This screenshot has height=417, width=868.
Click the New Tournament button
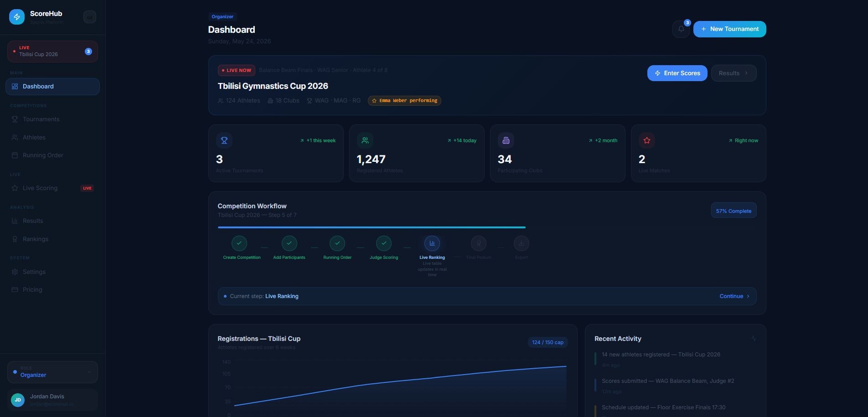coord(729,29)
